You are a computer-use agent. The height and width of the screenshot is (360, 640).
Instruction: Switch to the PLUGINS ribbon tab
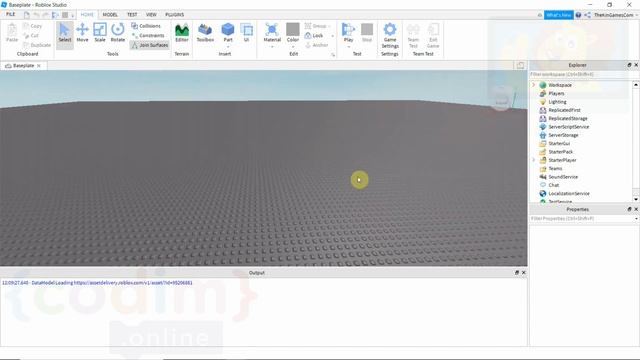click(174, 14)
